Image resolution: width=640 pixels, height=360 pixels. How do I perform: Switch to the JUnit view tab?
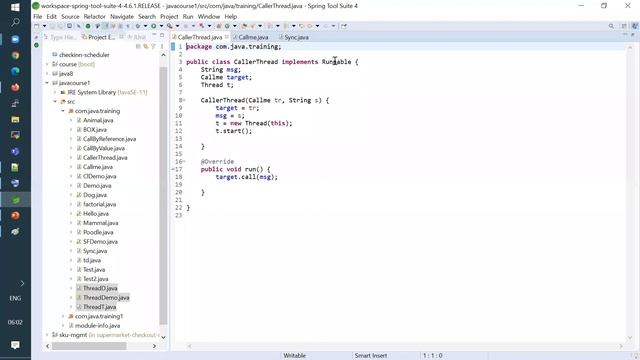coord(137,37)
